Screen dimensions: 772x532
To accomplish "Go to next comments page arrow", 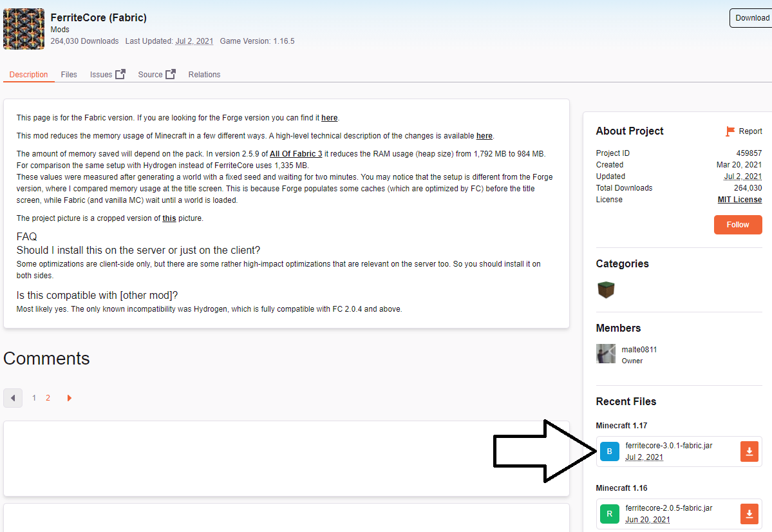I will coord(69,398).
